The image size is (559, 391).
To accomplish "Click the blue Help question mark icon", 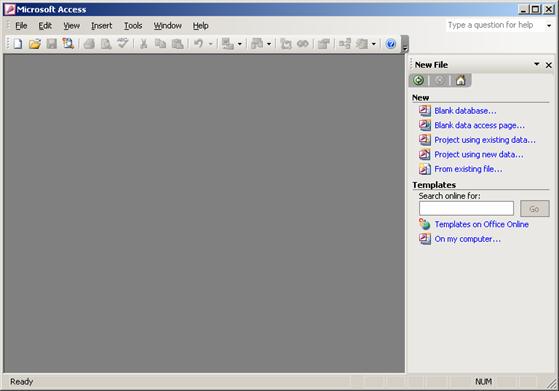I will pyautogui.click(x=391, y=44).
